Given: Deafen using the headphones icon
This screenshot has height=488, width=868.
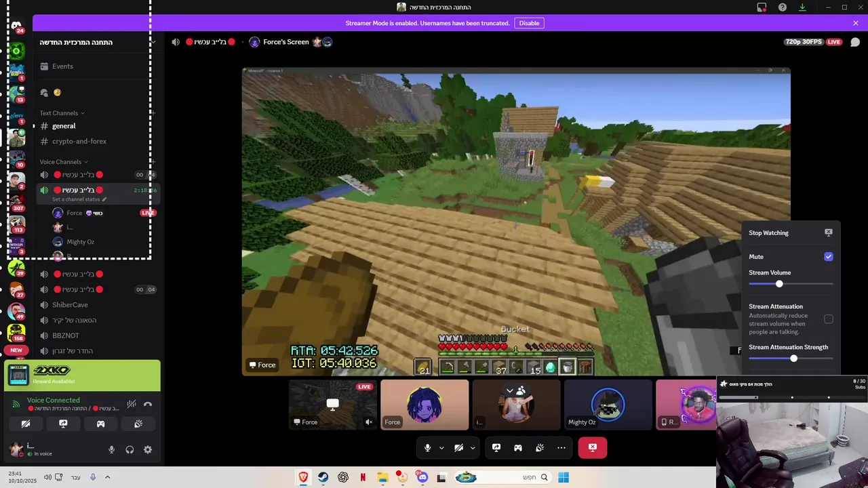Looking at the screenshot, I should 130,449.
